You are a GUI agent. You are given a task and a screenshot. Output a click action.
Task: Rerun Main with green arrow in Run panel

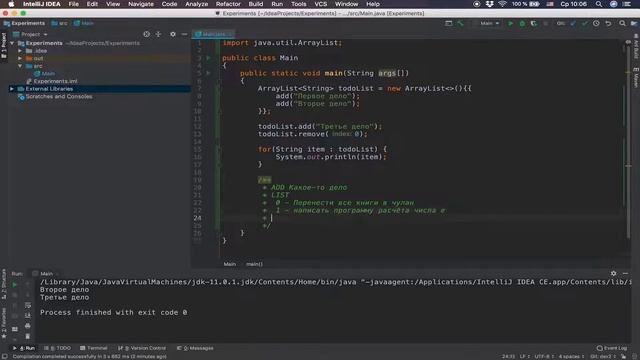point(14,285)
